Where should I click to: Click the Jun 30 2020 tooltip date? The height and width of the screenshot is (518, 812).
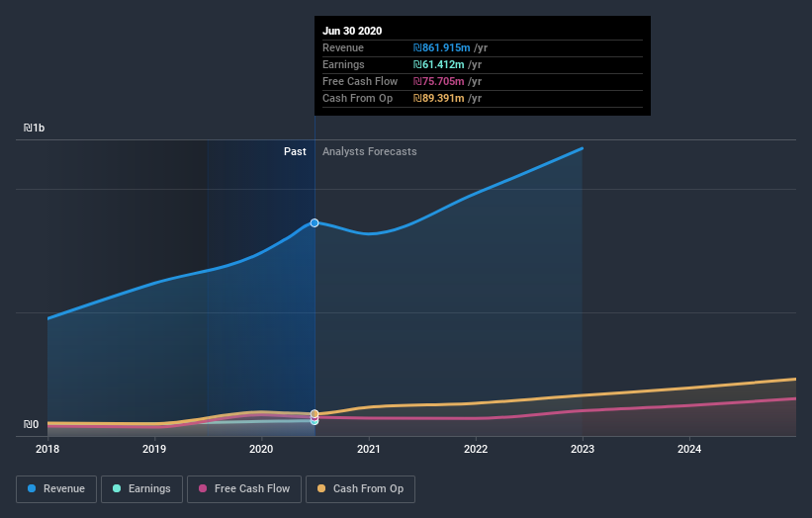click(x=352, y=31)
